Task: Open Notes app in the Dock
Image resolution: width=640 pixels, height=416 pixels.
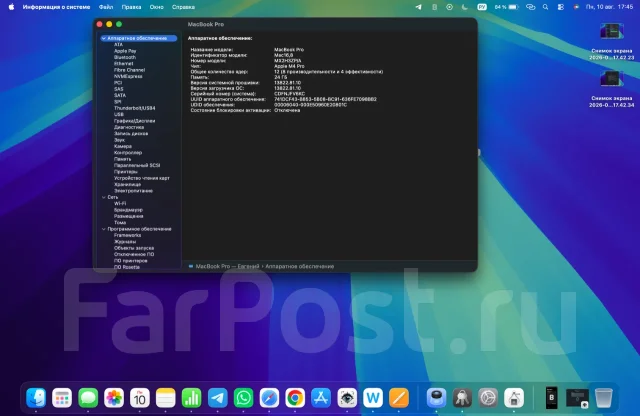Action: point(166,398)
